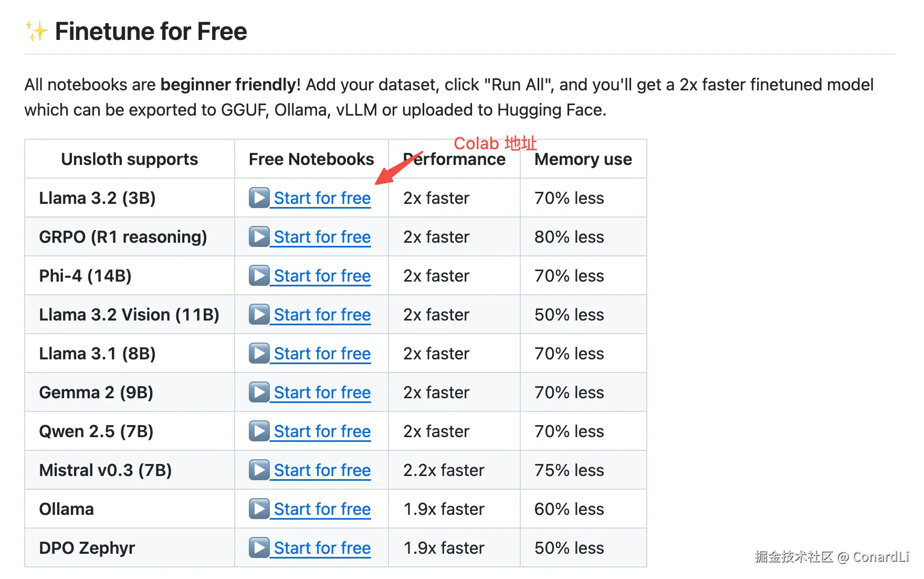Click the play icon for Mistral v0.3 (7B)
The height and width of the screenshot is (579, 924).
259,470
